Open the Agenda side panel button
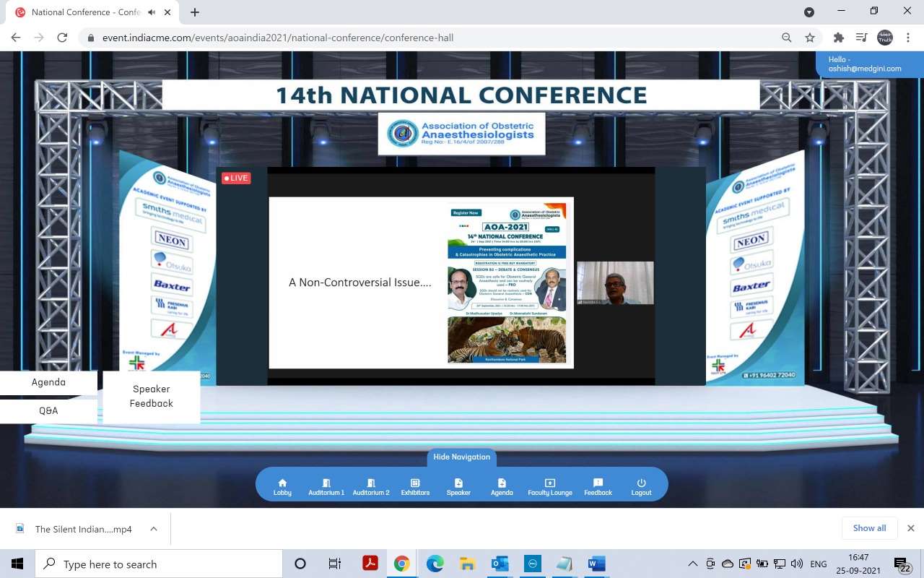924x578 pixels. point(48,382)
